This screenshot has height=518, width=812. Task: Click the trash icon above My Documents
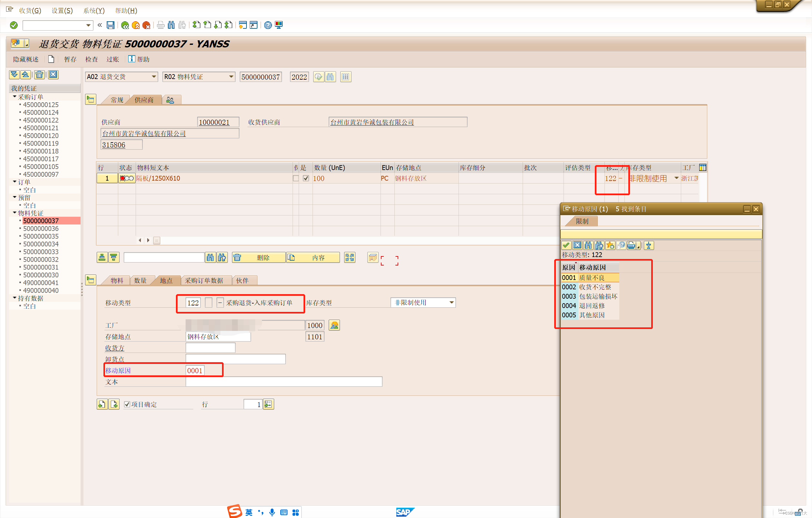tap(39, 75)
